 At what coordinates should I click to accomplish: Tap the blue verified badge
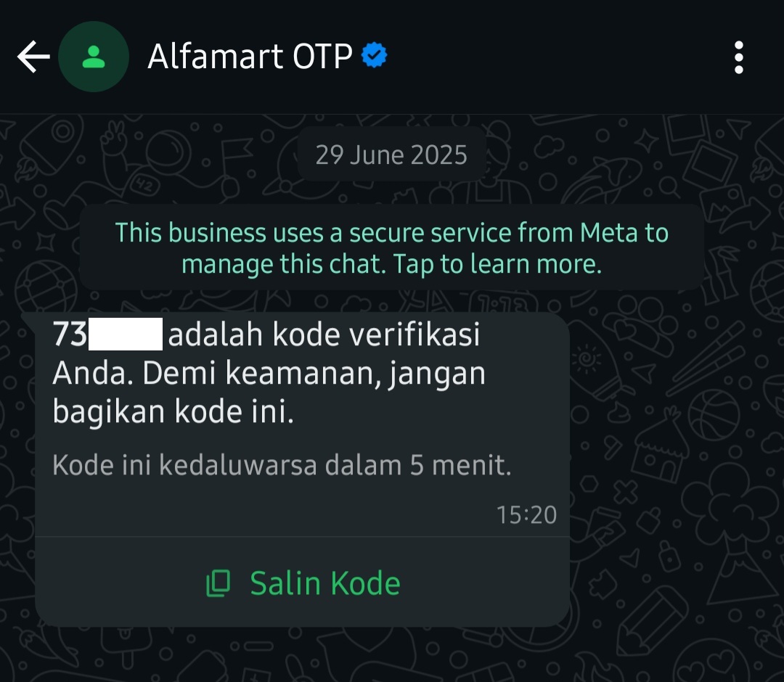click(374, 55)
